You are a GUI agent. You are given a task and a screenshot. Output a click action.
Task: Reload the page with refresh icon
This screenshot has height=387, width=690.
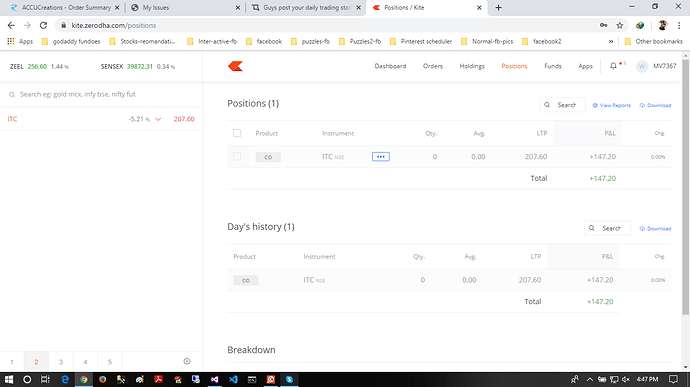click(x=43, y=26)
